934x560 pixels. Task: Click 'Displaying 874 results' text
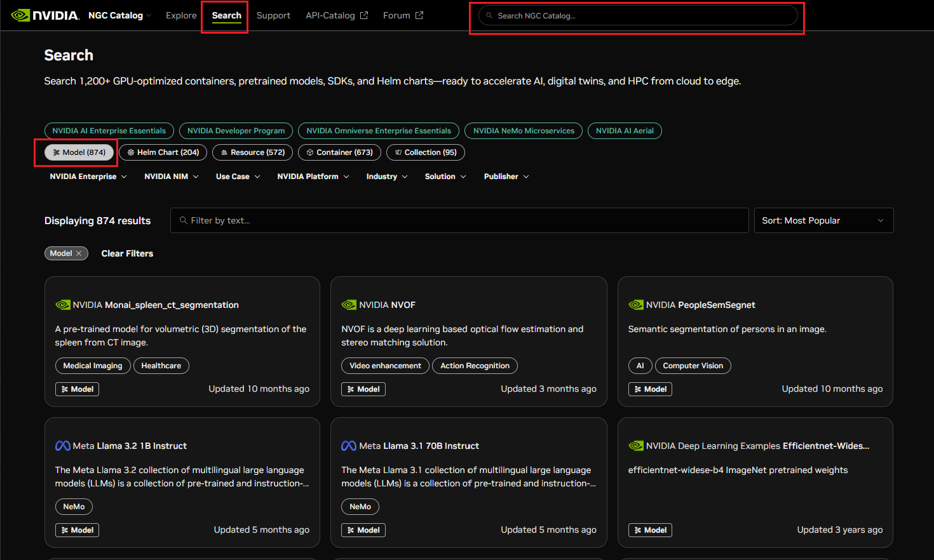tap(97, 220)
